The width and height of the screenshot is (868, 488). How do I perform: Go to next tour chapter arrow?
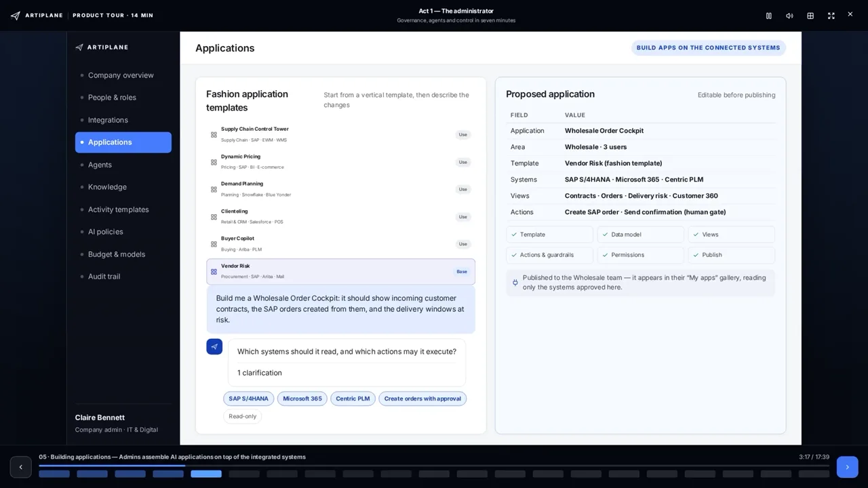tap(847, 467)
